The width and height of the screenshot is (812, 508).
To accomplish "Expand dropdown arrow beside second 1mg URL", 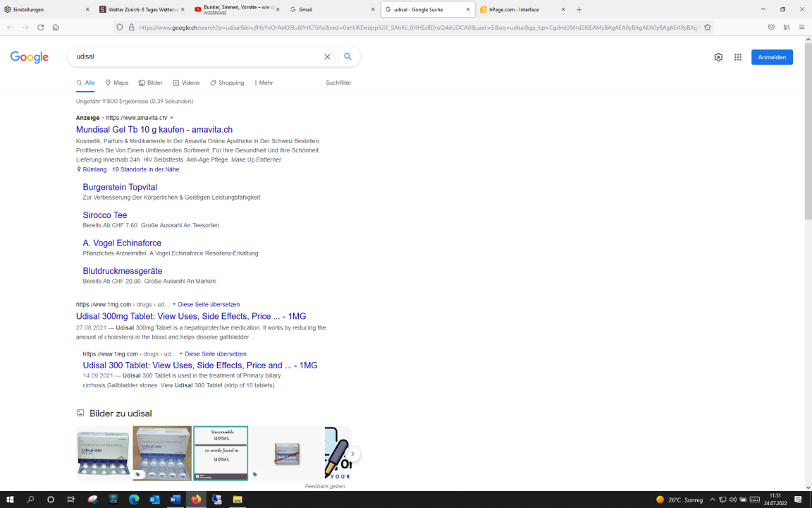I will pyautogui.click(x=180, y=354).
